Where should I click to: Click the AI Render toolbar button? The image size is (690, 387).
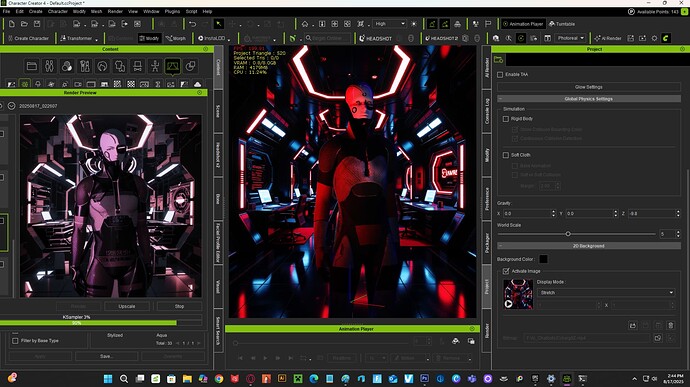point(608,38)
